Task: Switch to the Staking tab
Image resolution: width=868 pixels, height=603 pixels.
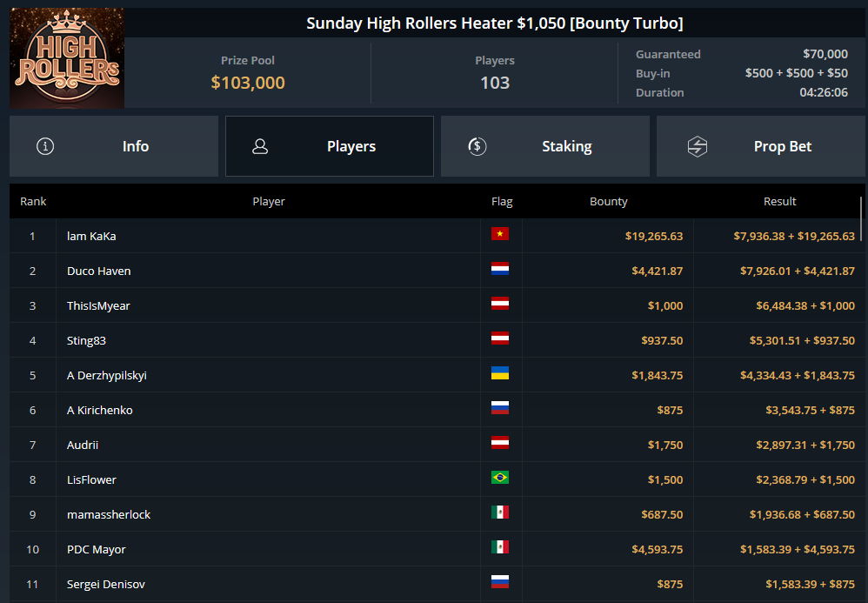Action: (x=545, y=146)
